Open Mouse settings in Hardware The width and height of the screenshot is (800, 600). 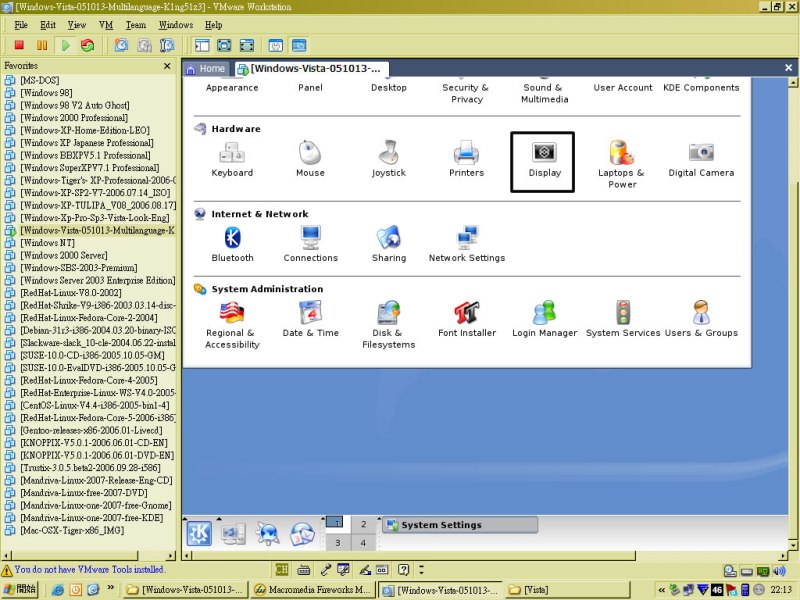(310, 159)
